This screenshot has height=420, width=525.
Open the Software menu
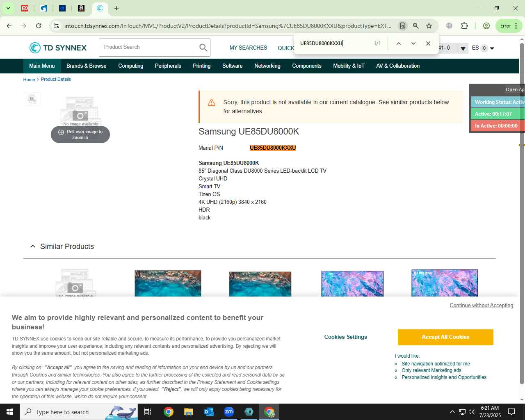pos(233,66)
